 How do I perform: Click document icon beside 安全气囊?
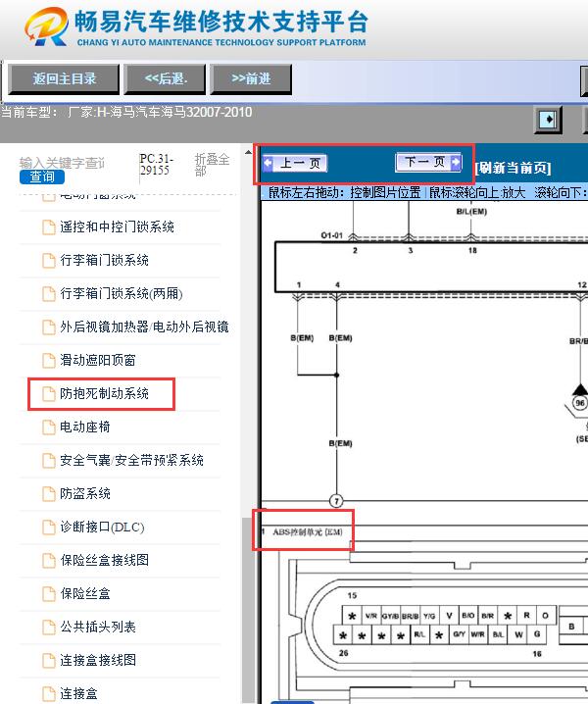48,460
